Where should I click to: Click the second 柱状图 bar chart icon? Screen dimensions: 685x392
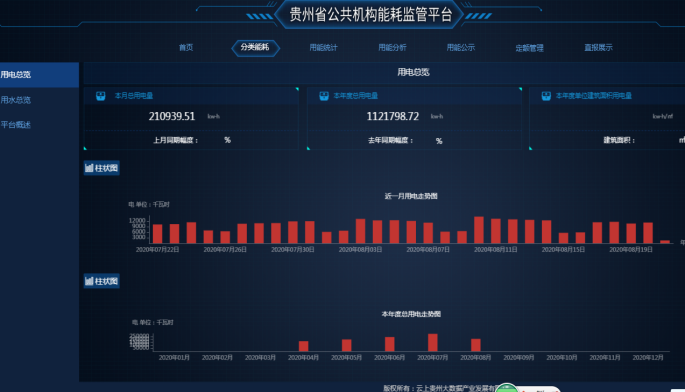tap(89, 281)
